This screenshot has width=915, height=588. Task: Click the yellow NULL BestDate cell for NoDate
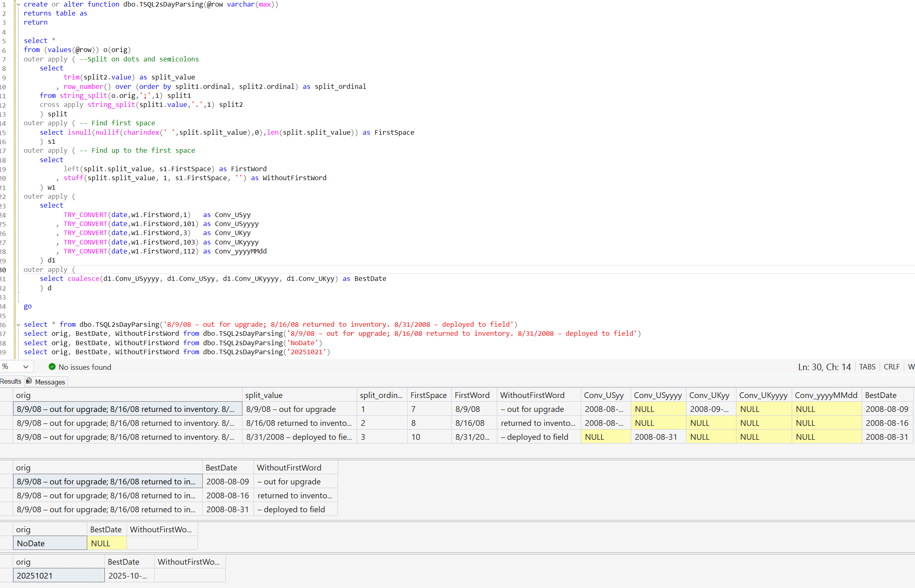pos(106,543)
